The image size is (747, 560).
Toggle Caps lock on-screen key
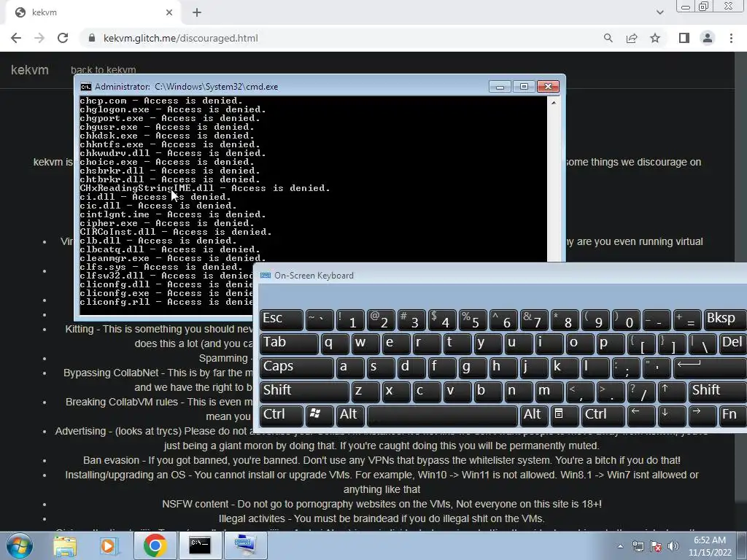pyautogui.click(x=297, y=367)
